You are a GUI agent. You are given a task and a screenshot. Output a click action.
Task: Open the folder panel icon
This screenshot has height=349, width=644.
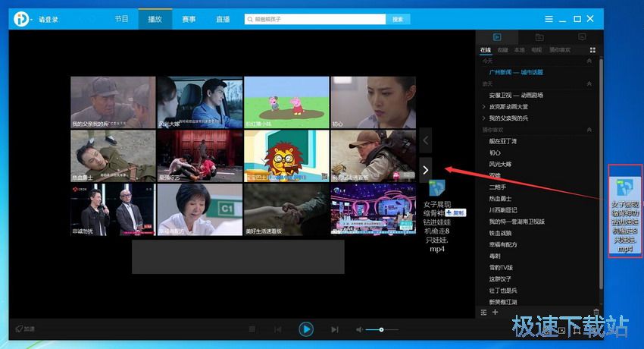(x=539, y=37)
